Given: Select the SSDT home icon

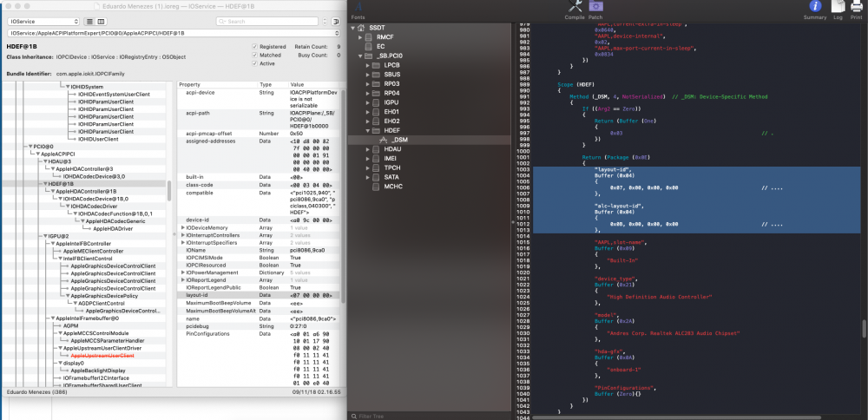Looking at the screenshot, I should click(361, 27).
